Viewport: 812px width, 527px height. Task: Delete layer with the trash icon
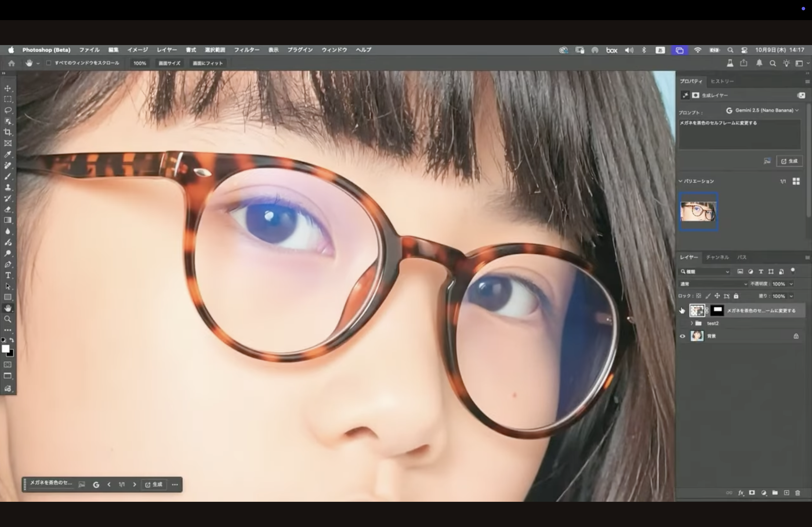pos(798,493)
